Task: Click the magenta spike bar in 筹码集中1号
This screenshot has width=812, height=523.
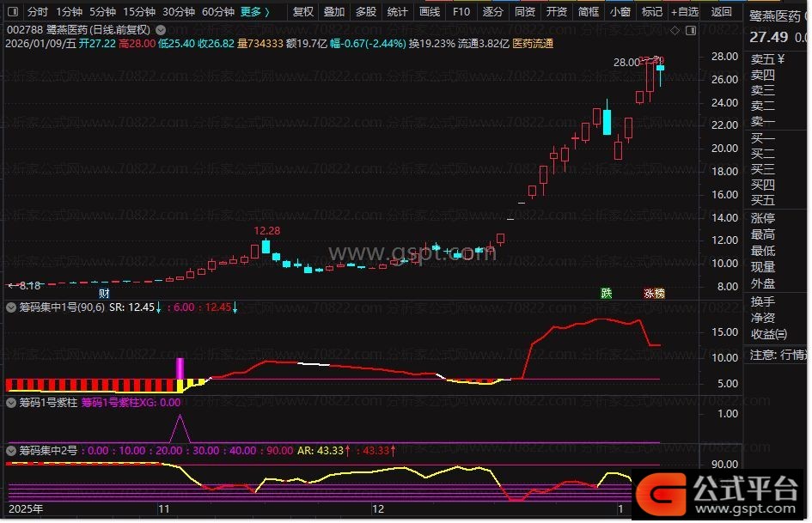Action: coord(180,368)
